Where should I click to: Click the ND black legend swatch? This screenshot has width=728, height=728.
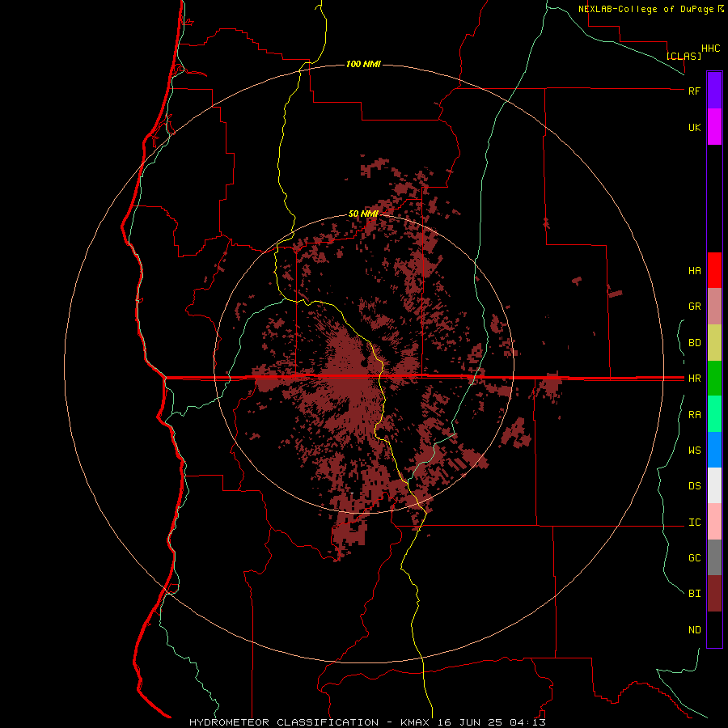point(714,629)
